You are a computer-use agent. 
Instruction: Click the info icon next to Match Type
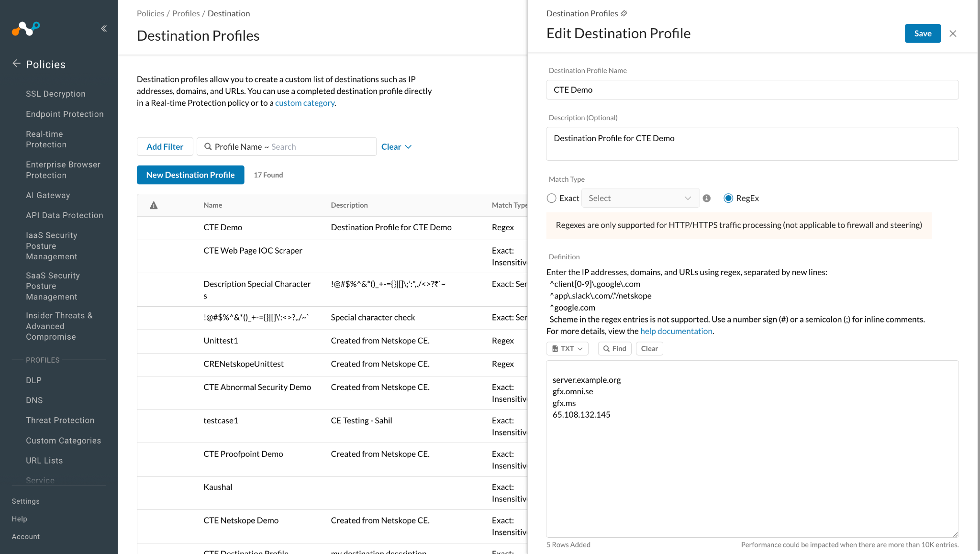pyautogui.click(x=707, y=198)
